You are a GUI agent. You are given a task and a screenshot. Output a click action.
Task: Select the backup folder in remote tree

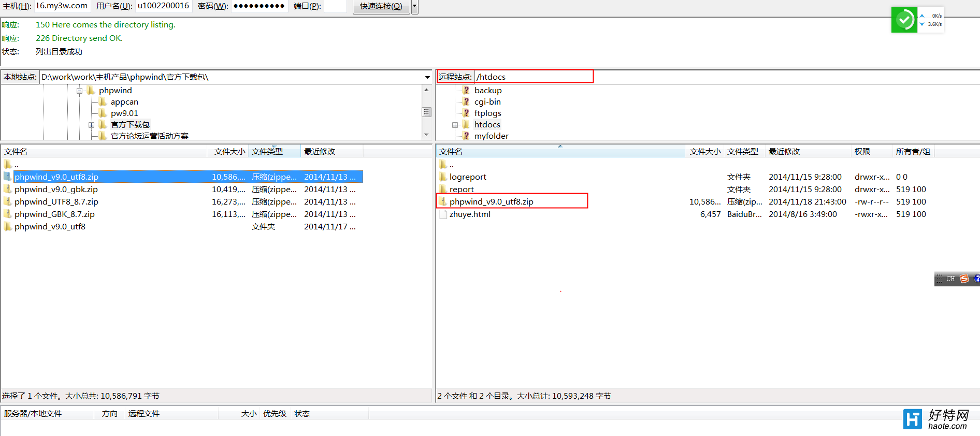(x=488, y=91)
